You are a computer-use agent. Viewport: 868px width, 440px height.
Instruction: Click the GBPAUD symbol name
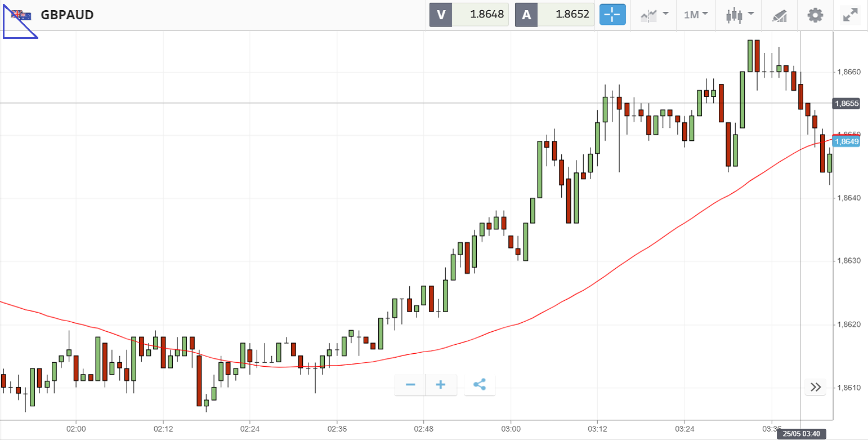(x=67, y=15)
